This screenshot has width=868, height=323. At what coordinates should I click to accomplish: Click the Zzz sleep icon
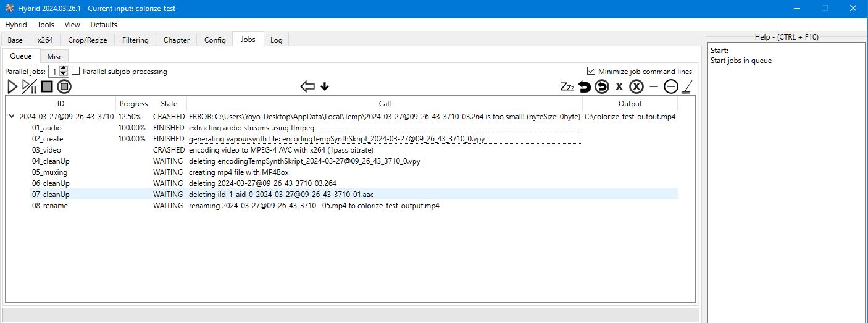click(567, 86)
